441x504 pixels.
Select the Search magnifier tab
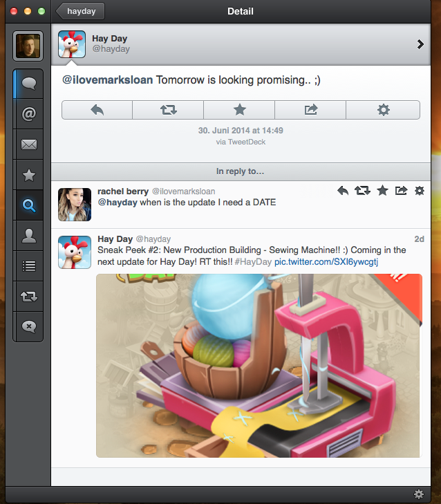coord(28,205)
